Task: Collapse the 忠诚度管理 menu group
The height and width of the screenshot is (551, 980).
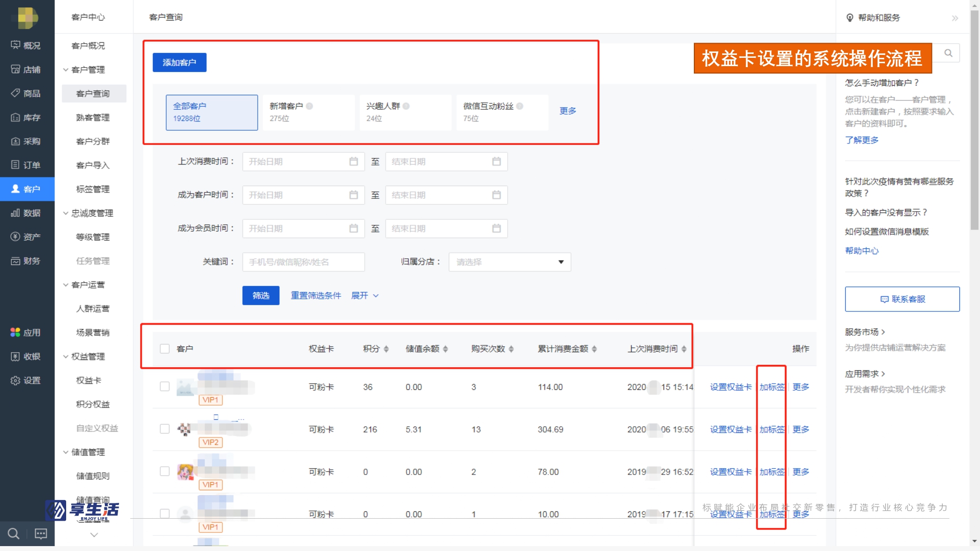Action: click(66, 213)
